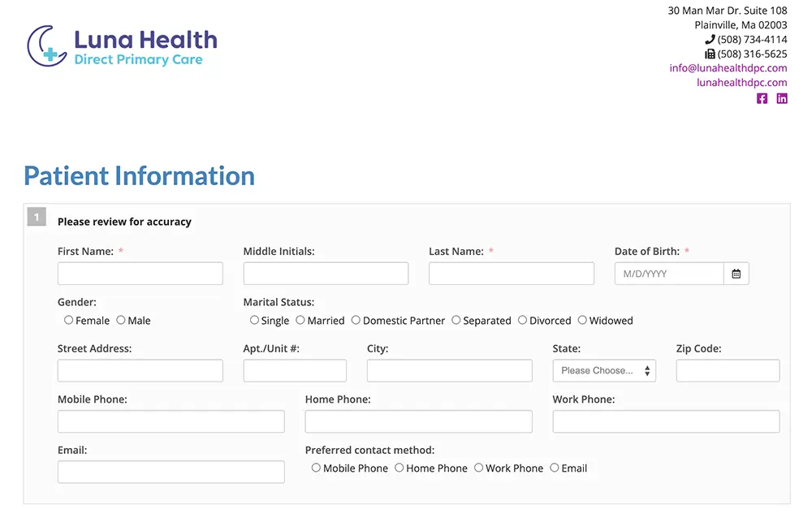Click the Mobile Phone input box

171,421
